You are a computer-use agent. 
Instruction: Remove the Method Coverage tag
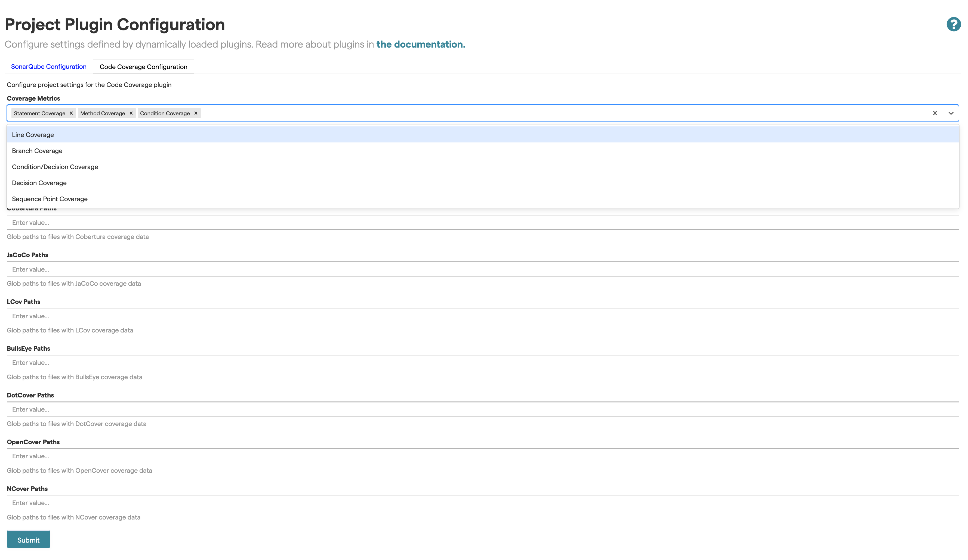click(131, 113)
